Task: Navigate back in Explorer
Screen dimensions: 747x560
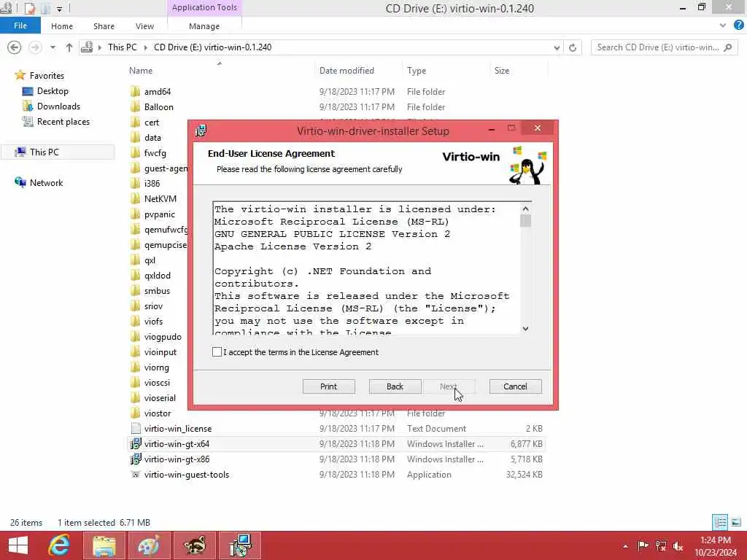Action: point(15,47)
